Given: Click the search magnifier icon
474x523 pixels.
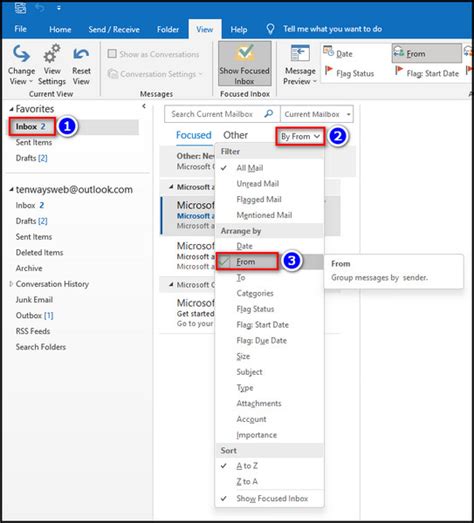Looking at the screenshot, I should pyautogui.click(x=269, y=114).
